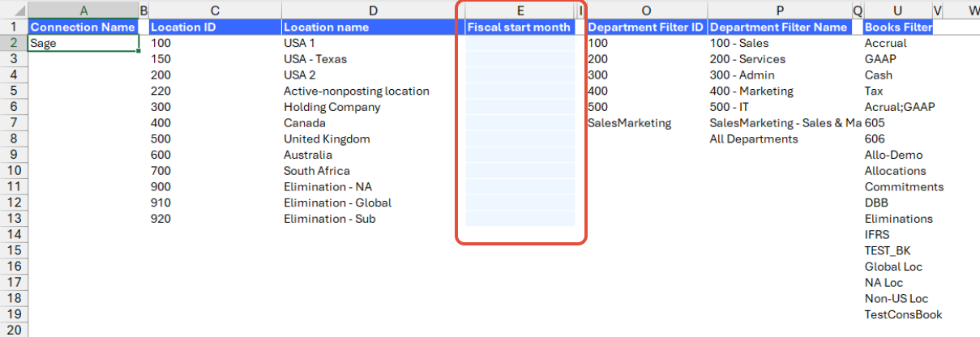This screenshot has height=337, width=980.
Task: Click the Fiscal start month cell for Canada
Action: tap(520, 123)
